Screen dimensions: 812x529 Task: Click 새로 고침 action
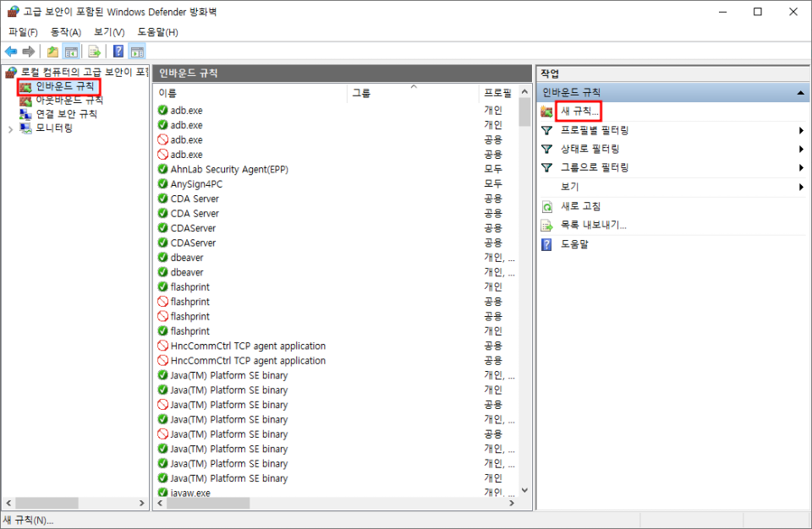tap(580, 206)
